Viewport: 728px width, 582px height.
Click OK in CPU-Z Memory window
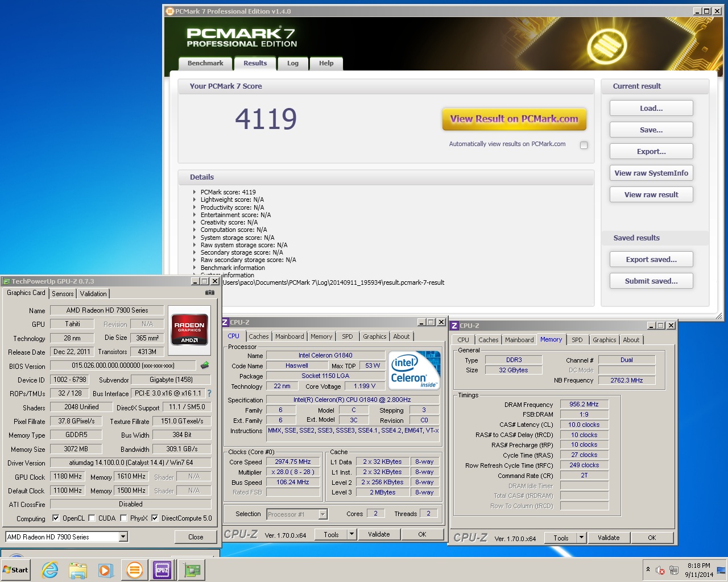click(652, 537)
